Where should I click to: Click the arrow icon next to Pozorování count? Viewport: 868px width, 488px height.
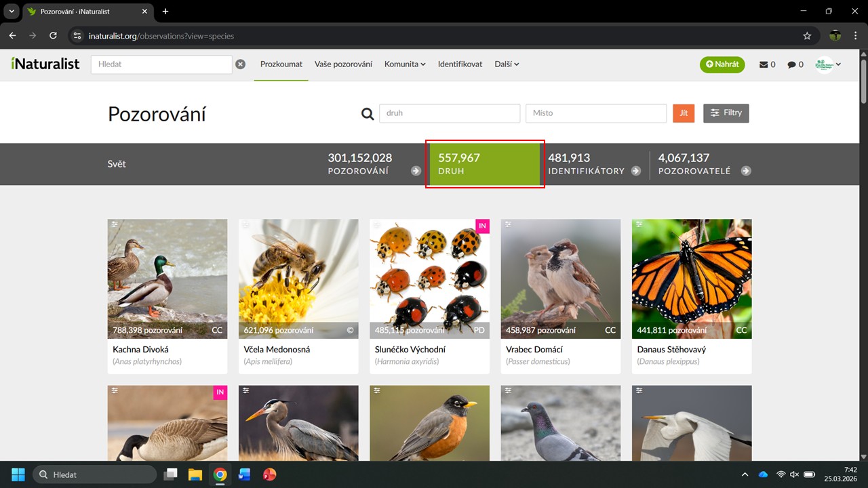[x=416, y=171]
